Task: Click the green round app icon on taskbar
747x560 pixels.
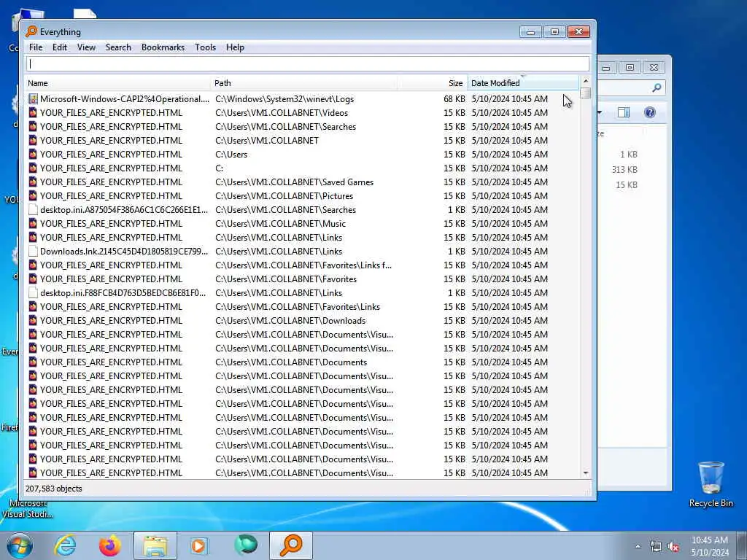Action: [x=246, y=545]
